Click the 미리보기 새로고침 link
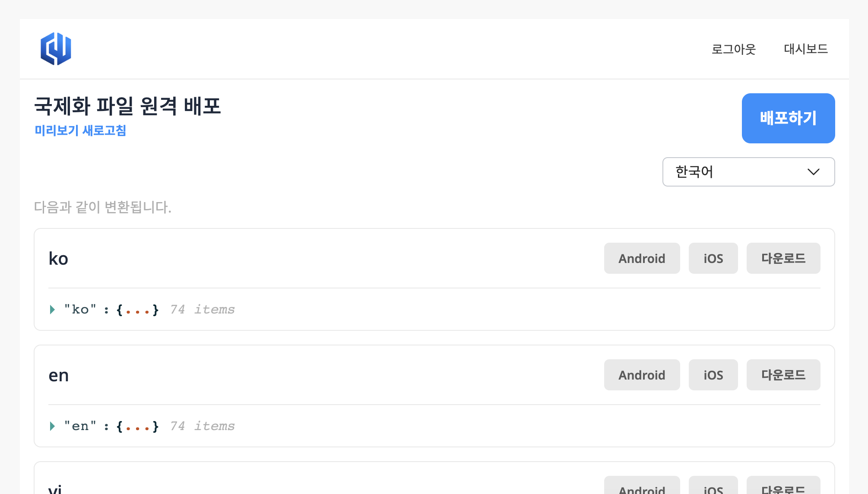868x494 pixels. click(x=80, y=130)
